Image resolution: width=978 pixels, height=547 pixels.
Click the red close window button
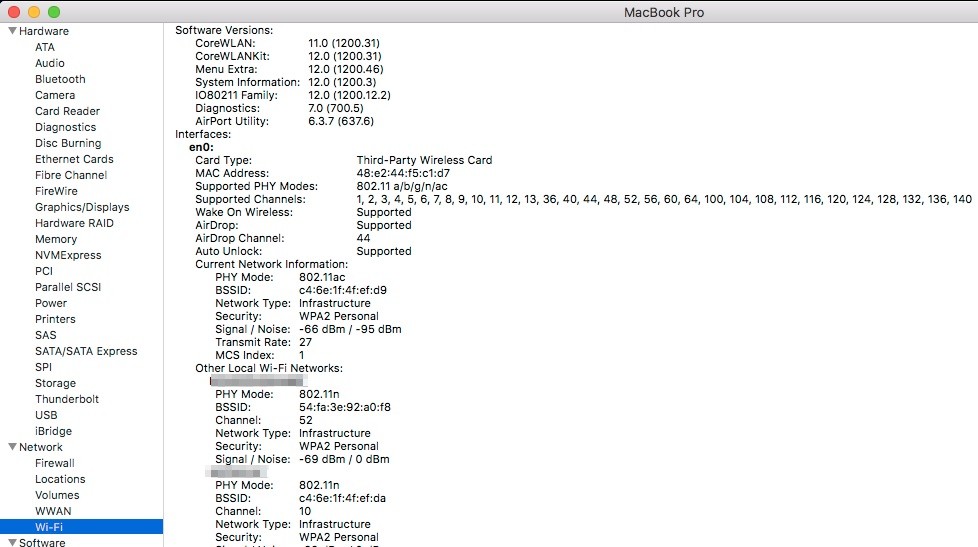(x=14, y=12)
